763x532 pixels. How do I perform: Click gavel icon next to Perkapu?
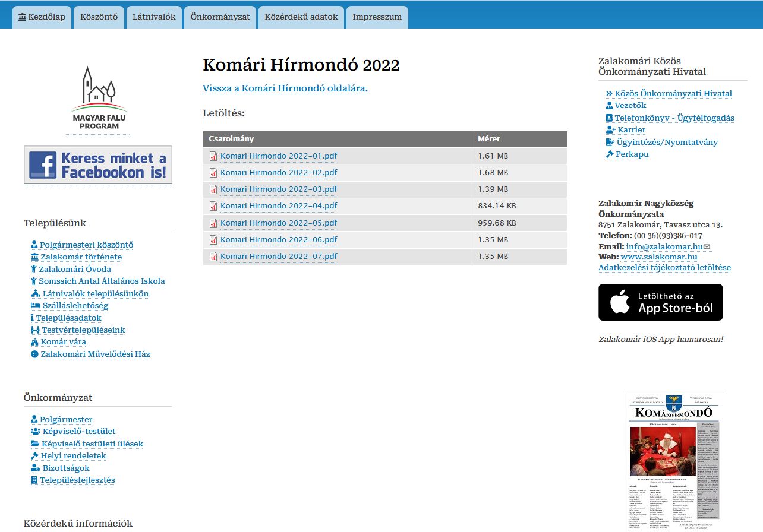(609, 154)
